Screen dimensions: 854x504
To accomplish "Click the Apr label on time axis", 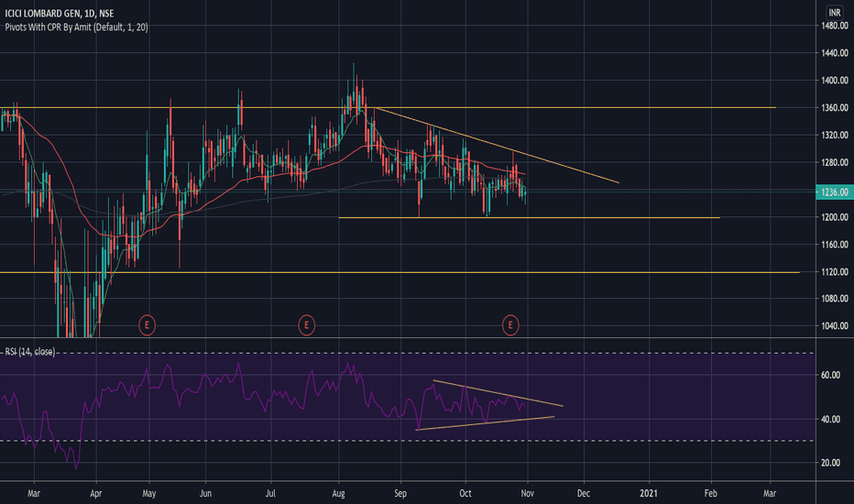I will (96, 494).
